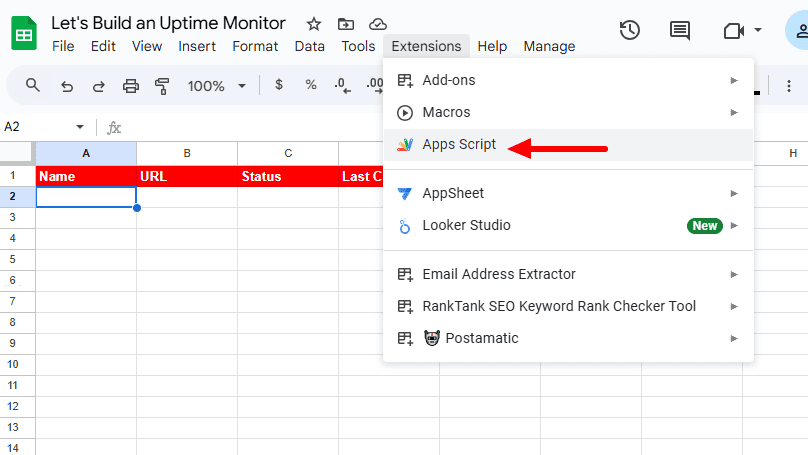Select column A header

click(x=86, y=153)
